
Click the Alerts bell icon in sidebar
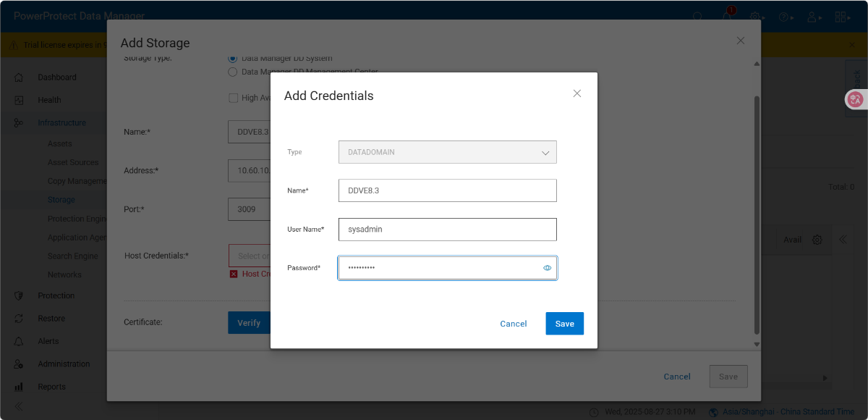tap(19, 341)
